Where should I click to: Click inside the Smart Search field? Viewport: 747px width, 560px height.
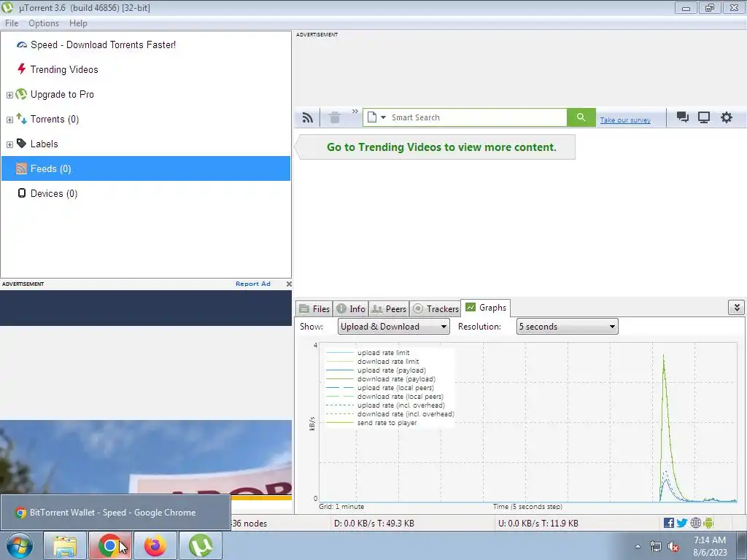[478, 117]
